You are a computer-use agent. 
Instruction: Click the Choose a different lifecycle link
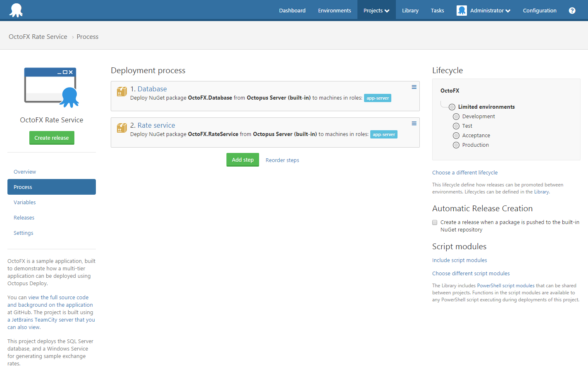[465, 172]
